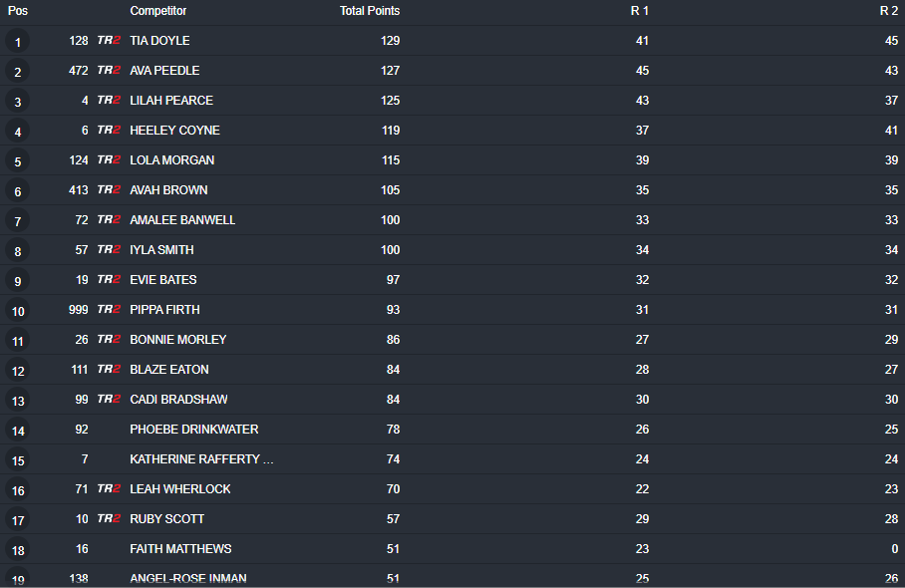Screen dimensions: 905x588
Task: Click the R 2 column header
Action: 889,11
